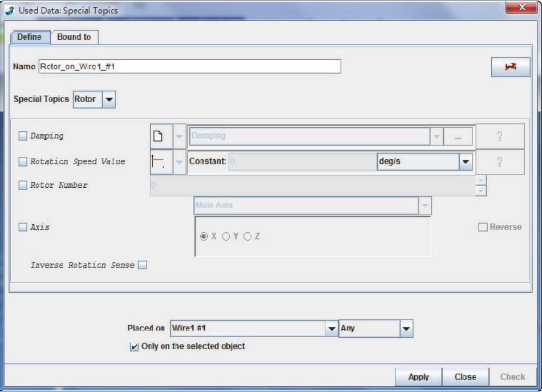Enable the Rotation Speed Value checkbox
542x392 pixels.
pos(23,161)
